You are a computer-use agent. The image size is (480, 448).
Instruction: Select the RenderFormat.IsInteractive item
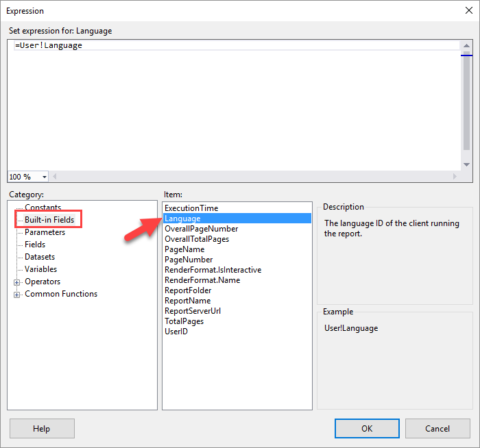pyautogui.click(x=237, y=270)
